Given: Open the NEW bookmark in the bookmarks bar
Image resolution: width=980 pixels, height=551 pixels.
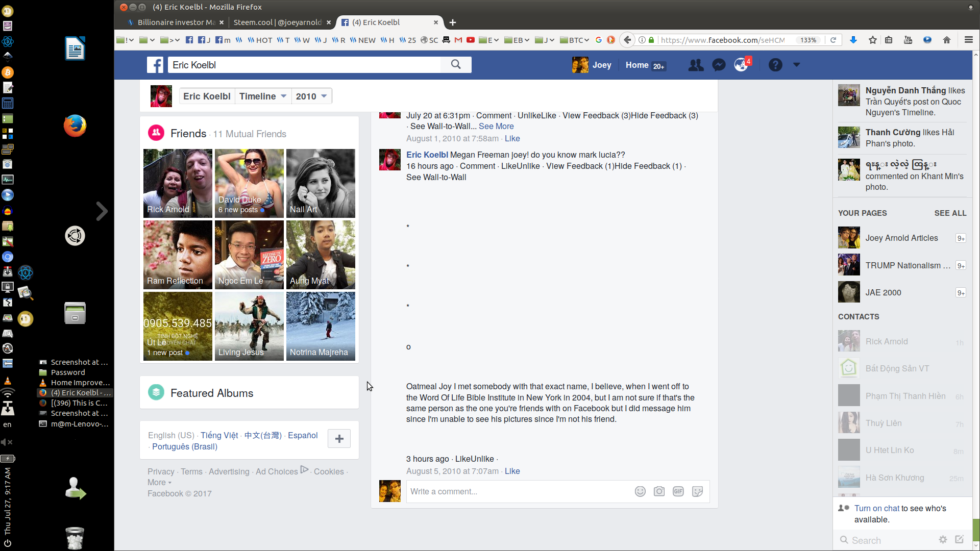Looking at the screenshot, I should [364, 40].
